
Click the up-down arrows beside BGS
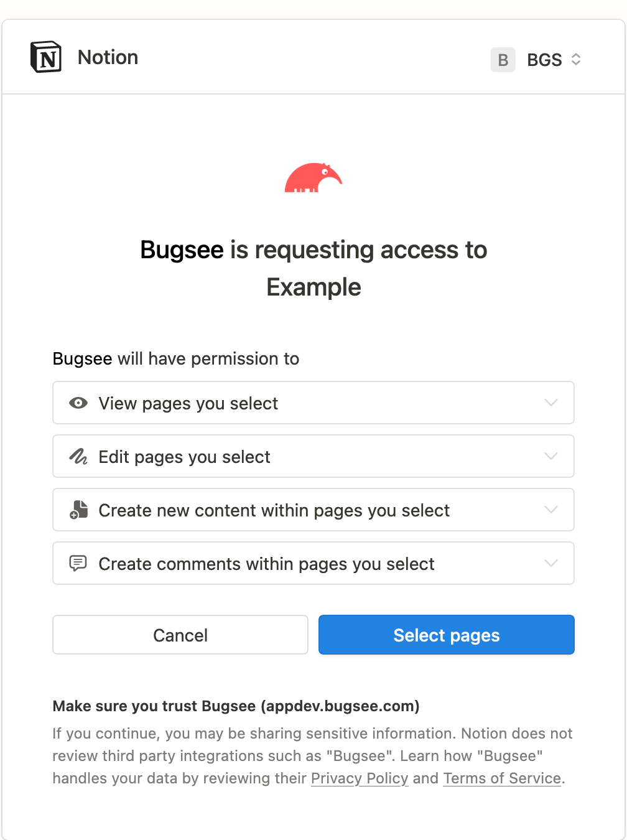tap(575, 60)
